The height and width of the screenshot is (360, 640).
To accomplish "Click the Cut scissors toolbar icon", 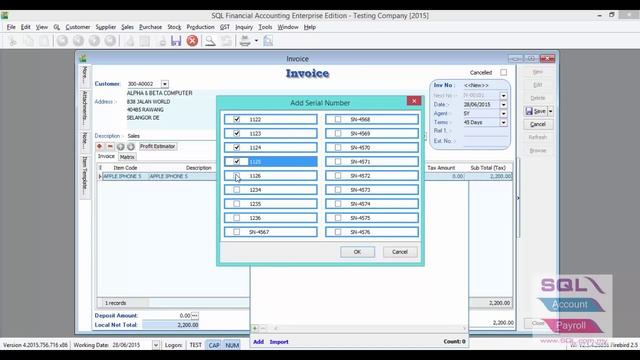I will coord(13,41).
